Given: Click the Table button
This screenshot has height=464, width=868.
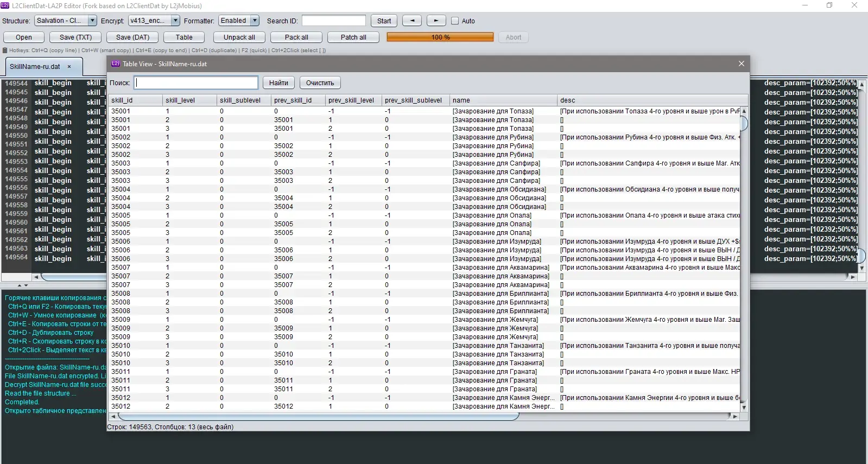Looking at the screenshot, I should point(184,37).
